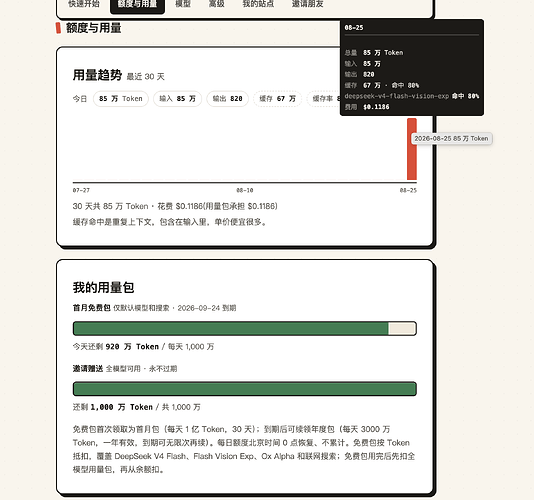Click the 08-10 chart axis label
The width and height of the screenshot is (534, 500).
tap(245, 190)
